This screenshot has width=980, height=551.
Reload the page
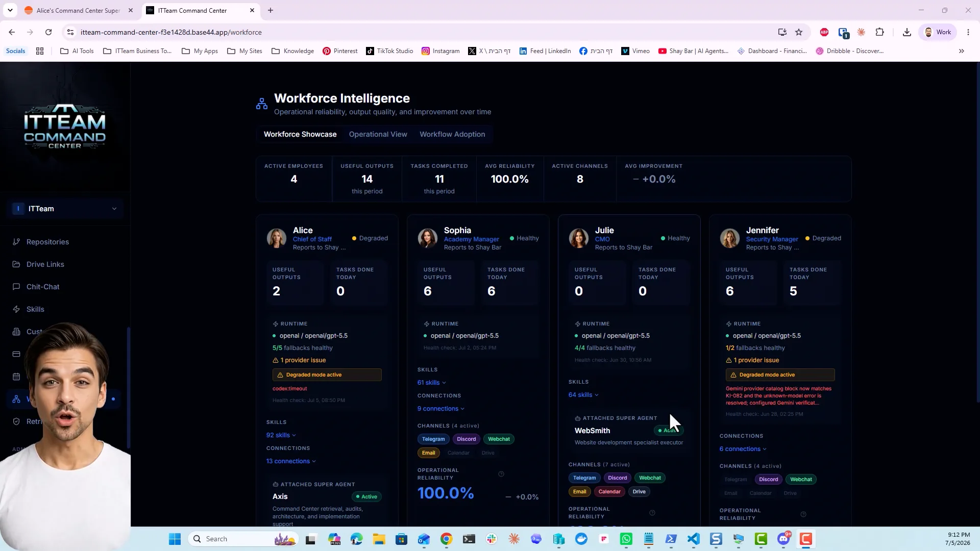click(x=48, y=32)
